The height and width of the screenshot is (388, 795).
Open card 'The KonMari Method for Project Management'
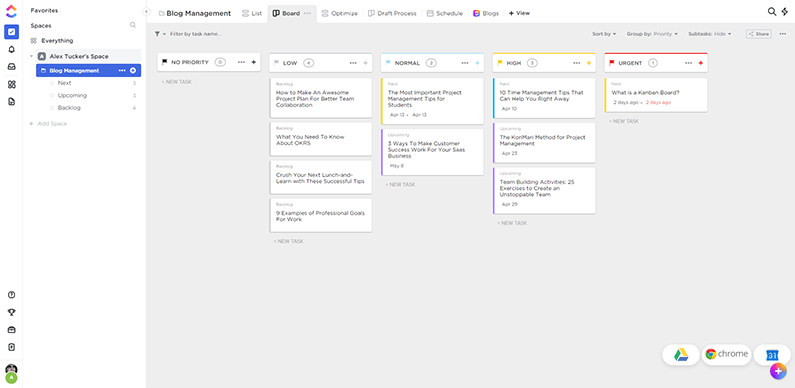544,143
